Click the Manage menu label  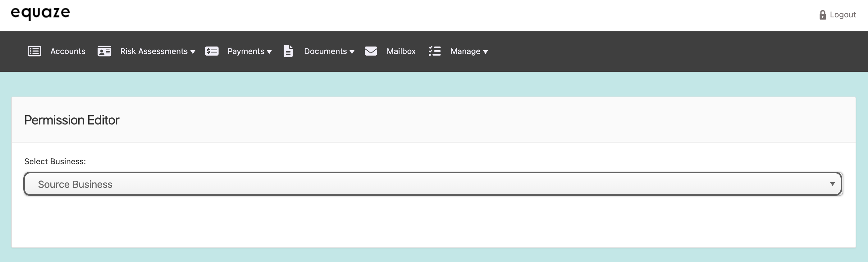pyautogui.click(x=465, y=51)
